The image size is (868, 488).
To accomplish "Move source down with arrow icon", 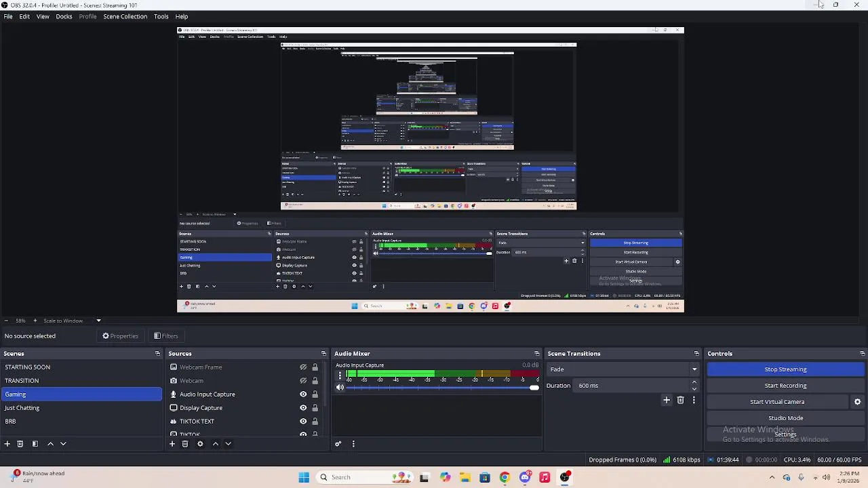I will point(229,444).
